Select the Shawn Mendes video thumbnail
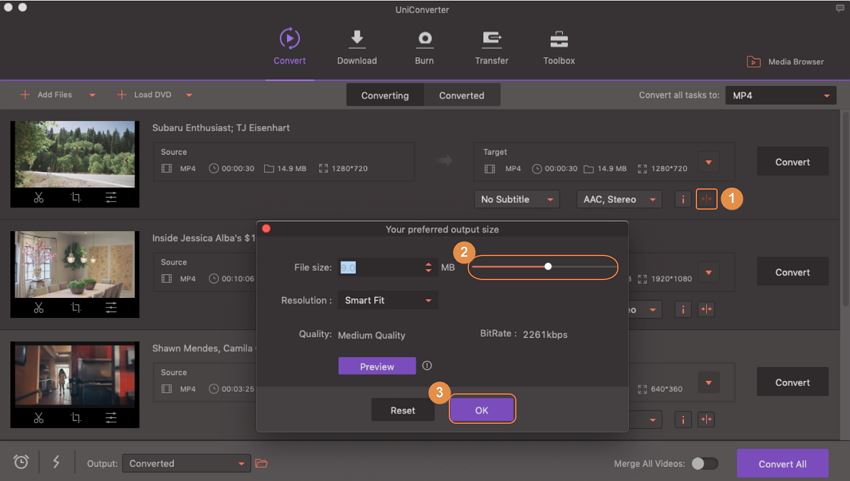This screenshot has height=481, width=850. [75, 375]
